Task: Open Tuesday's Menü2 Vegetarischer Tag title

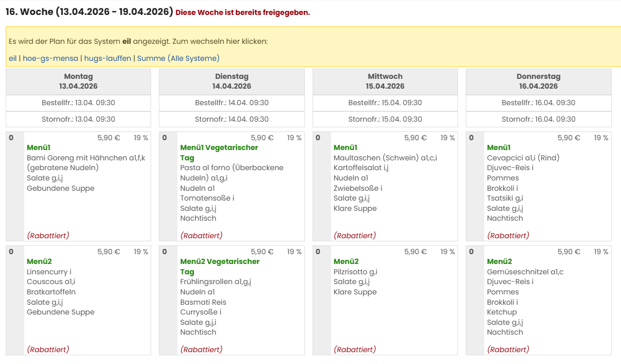Action: point(219,261)
